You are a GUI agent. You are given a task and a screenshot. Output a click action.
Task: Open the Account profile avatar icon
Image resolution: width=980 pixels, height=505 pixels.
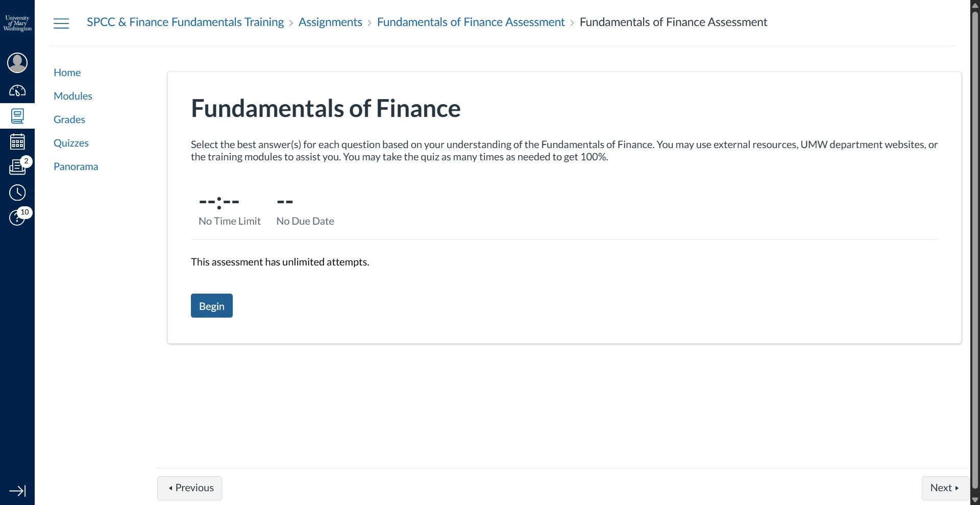point(17,63)
